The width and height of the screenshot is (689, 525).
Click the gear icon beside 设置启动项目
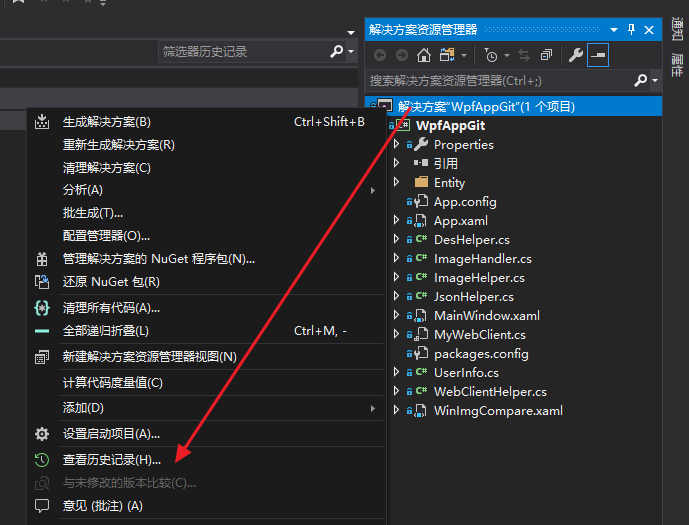tap(42, 434)
